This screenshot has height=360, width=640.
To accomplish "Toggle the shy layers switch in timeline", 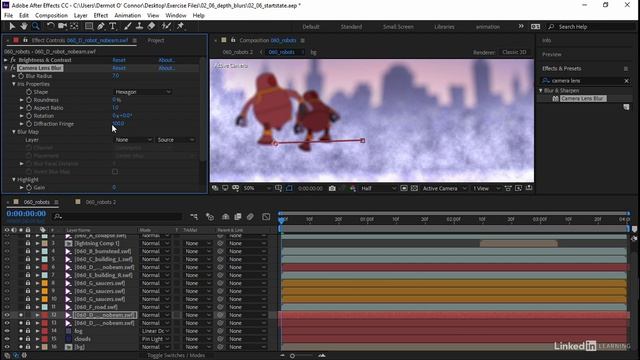I will 225,217.
